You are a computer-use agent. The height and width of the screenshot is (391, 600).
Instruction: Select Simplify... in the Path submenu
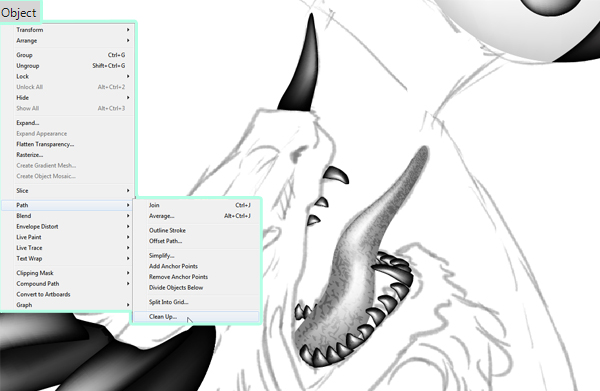pyautogui.click(x=196, y=256)
